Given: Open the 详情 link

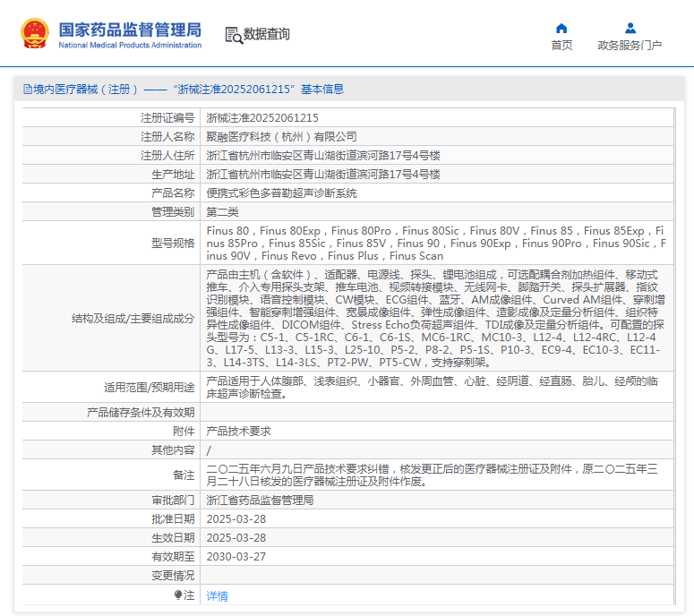Looking at the screenshot, I should tap(217, 595).
